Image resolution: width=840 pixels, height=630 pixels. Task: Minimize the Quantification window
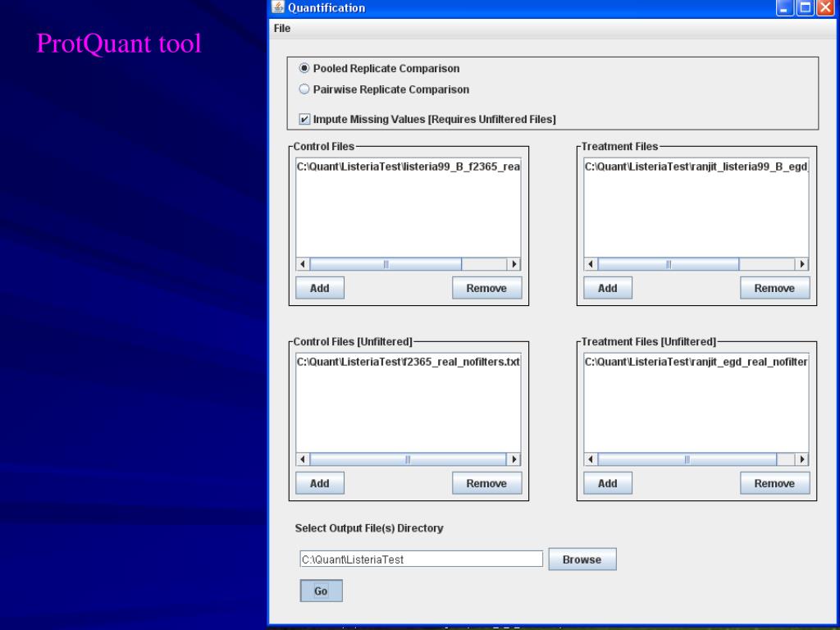pyautogui.click(x=785, y=7)
